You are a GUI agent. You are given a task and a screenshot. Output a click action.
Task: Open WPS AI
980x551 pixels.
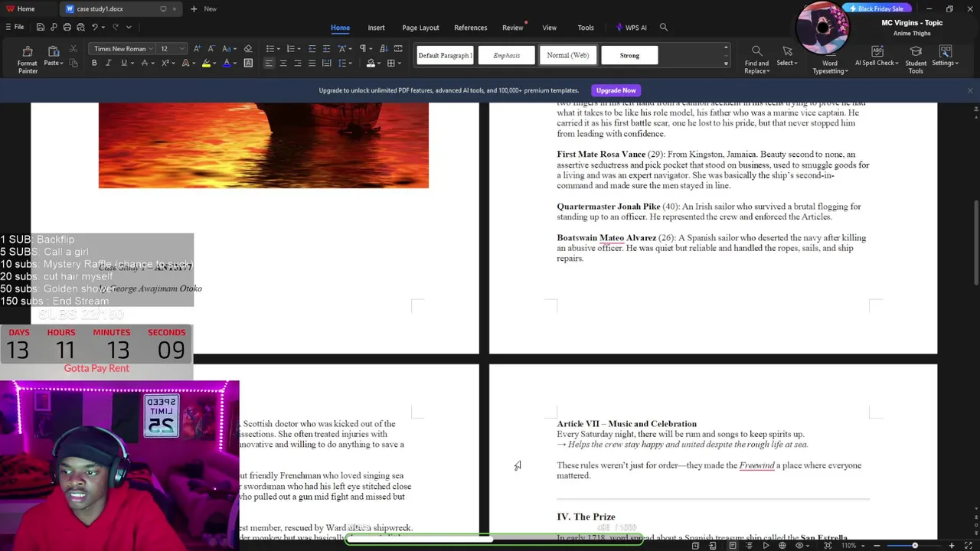click(x=632, y=28)
